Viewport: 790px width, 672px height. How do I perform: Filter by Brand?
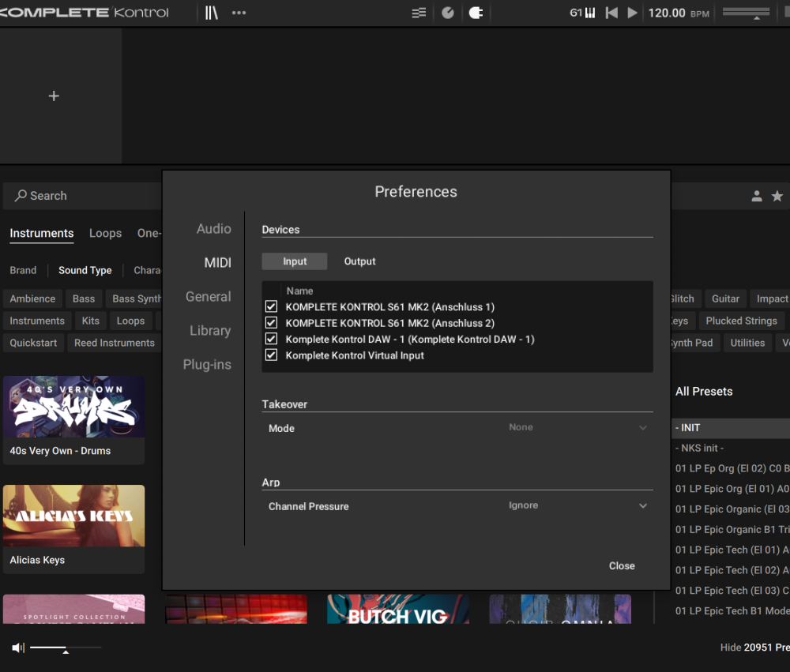(23, 271)
